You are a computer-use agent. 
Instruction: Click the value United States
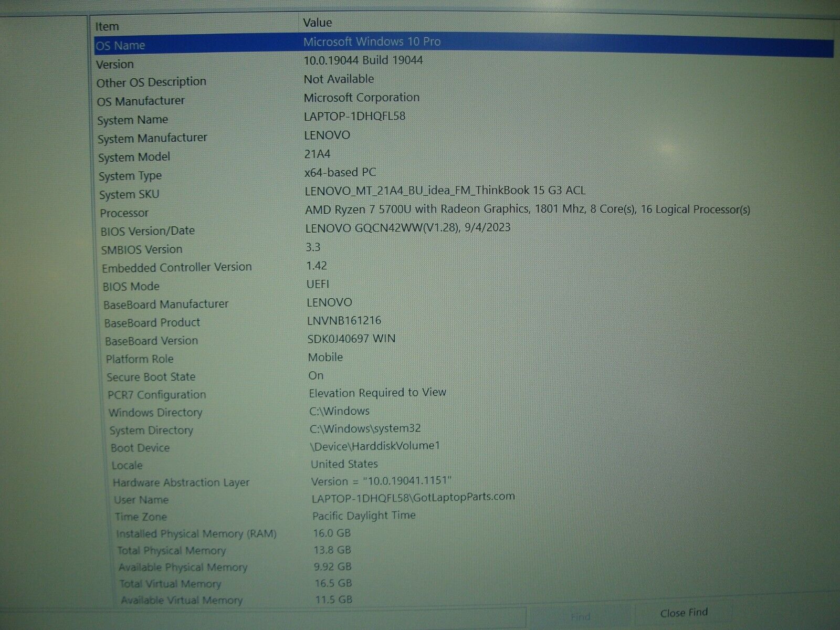coord(344,464)
